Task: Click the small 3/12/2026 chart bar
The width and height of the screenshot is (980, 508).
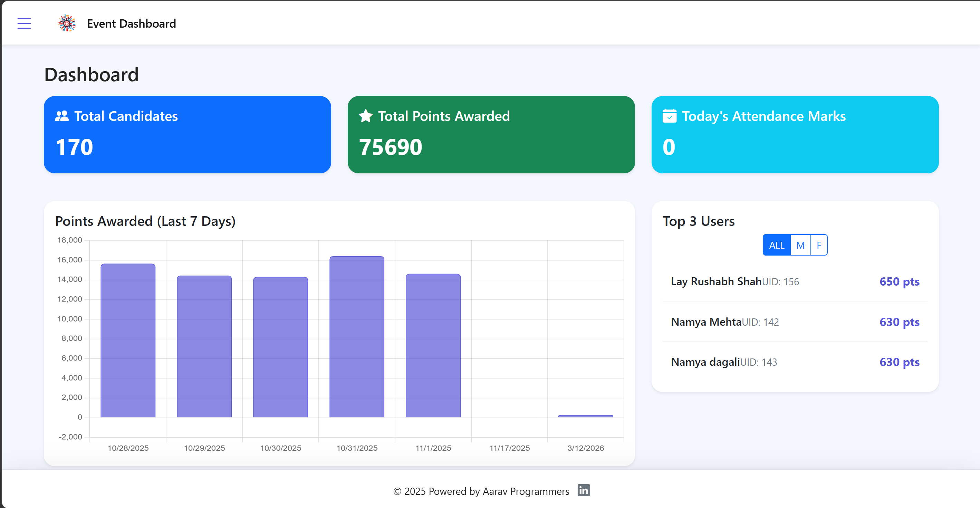Action: click(586, 416)
